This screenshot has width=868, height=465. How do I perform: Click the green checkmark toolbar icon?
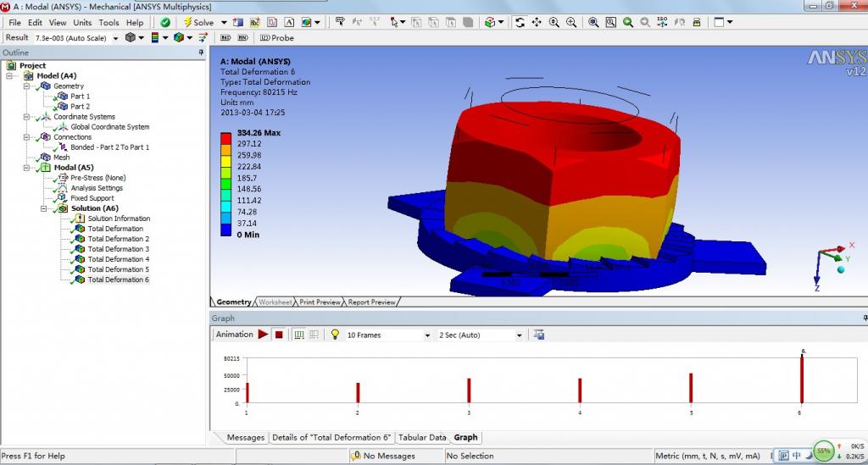click(165, 22)
